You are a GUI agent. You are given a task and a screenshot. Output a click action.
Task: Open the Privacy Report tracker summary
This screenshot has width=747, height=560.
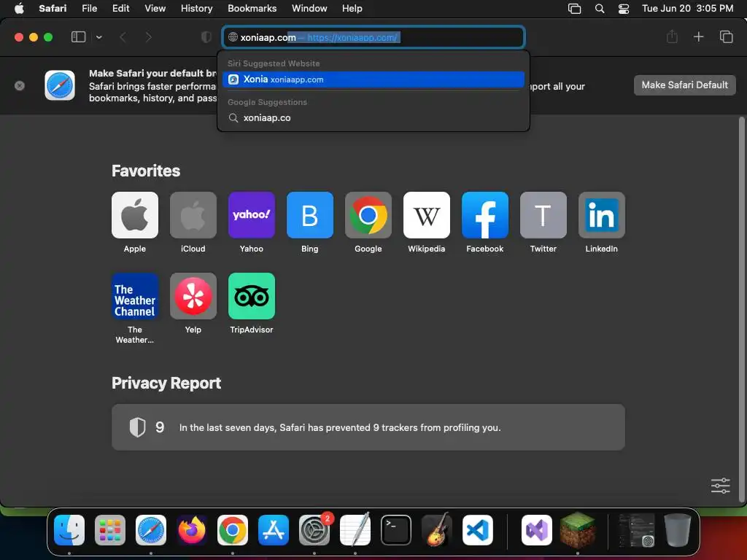(x=368, y=427)
